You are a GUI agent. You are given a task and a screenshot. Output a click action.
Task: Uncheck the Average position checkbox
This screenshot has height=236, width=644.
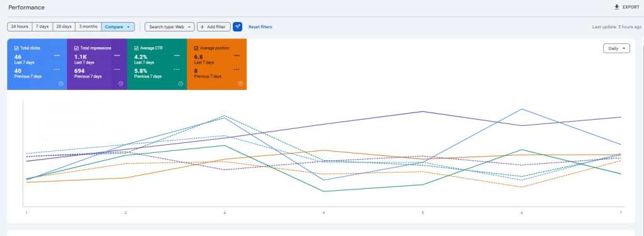click(x=196, y=48)
